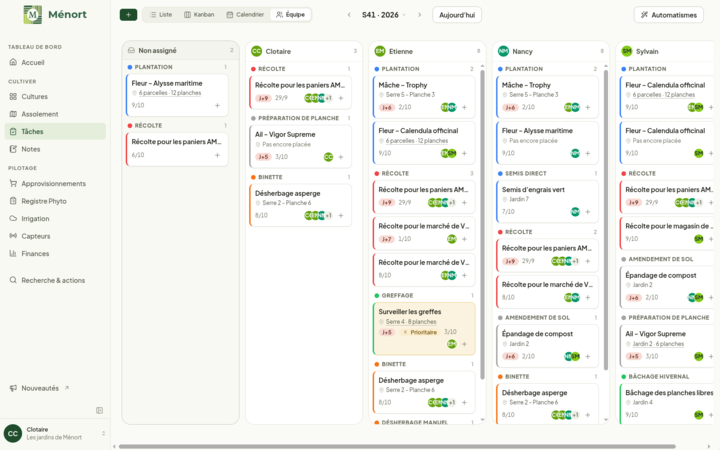Add assignee on Clotaire's Ail – Vigor Supreme card
Screen dimensions: 720x450
(x=341, y=157)
